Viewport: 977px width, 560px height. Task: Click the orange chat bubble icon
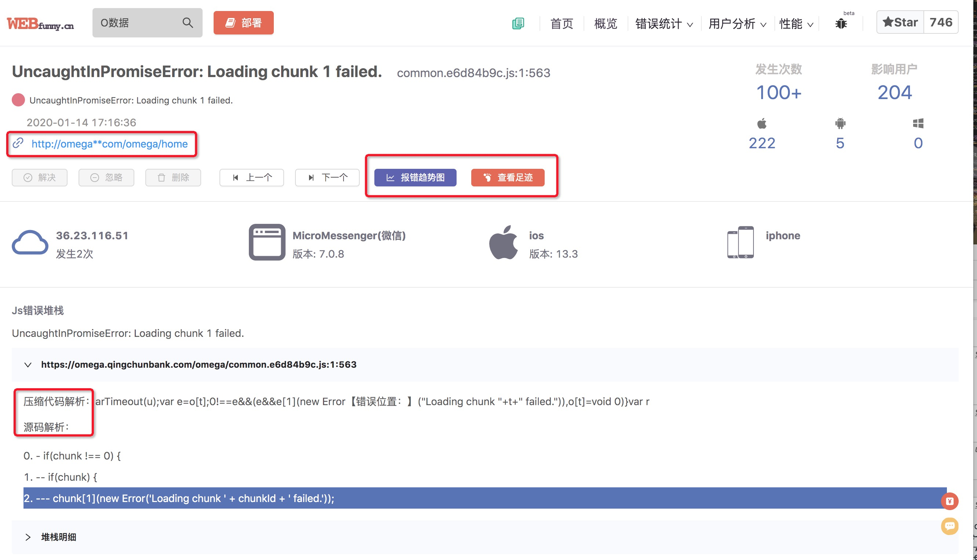click(949, 526)
